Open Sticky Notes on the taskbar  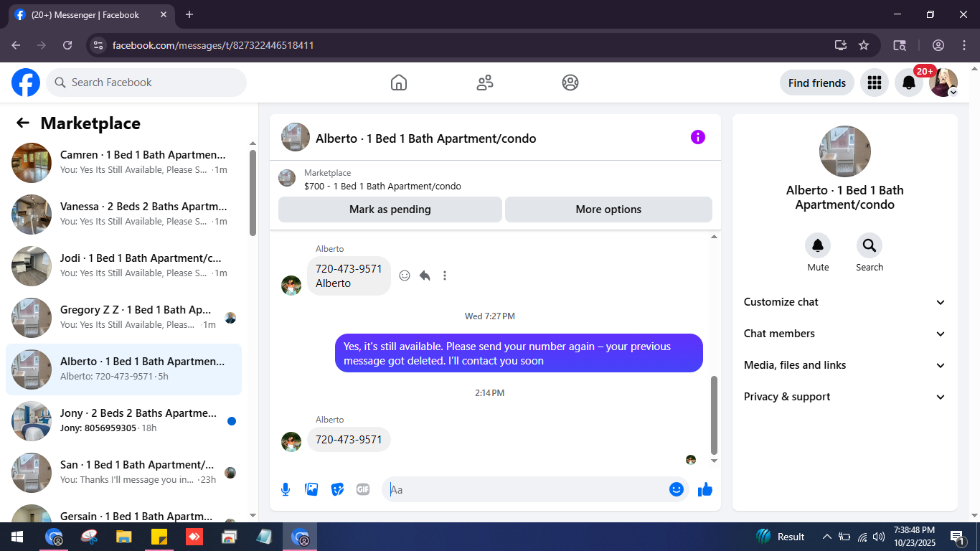click(x=159, y=537)
